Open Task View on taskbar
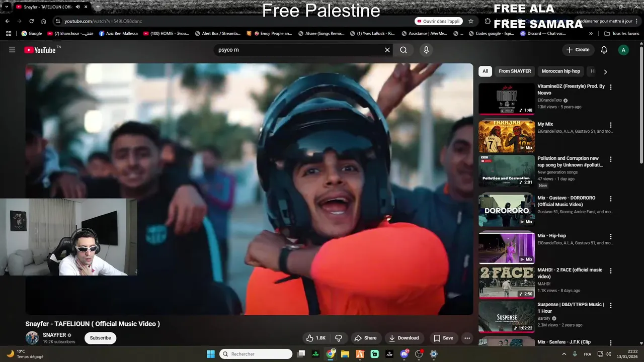644x362 pixels. click(301, 354)
